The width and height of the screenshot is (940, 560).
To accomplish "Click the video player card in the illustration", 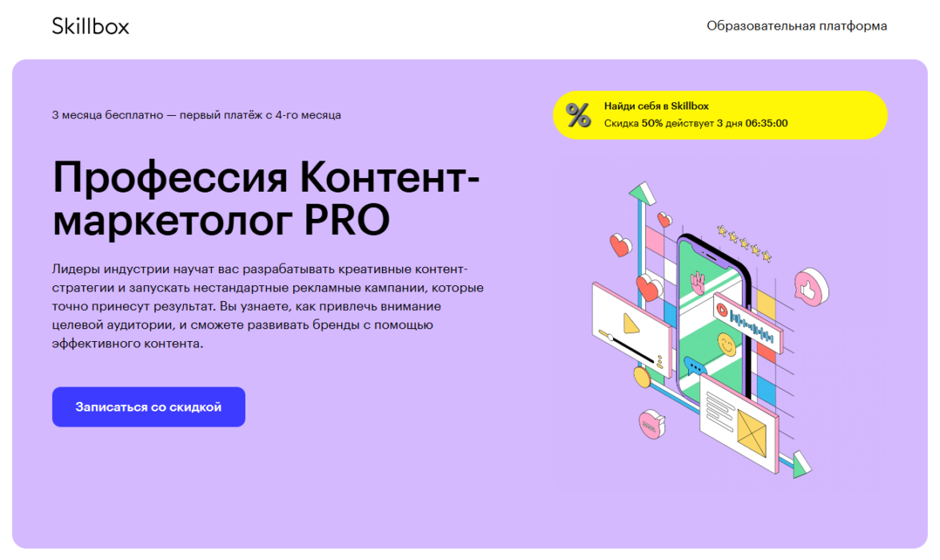I will (x=631, y=332).
